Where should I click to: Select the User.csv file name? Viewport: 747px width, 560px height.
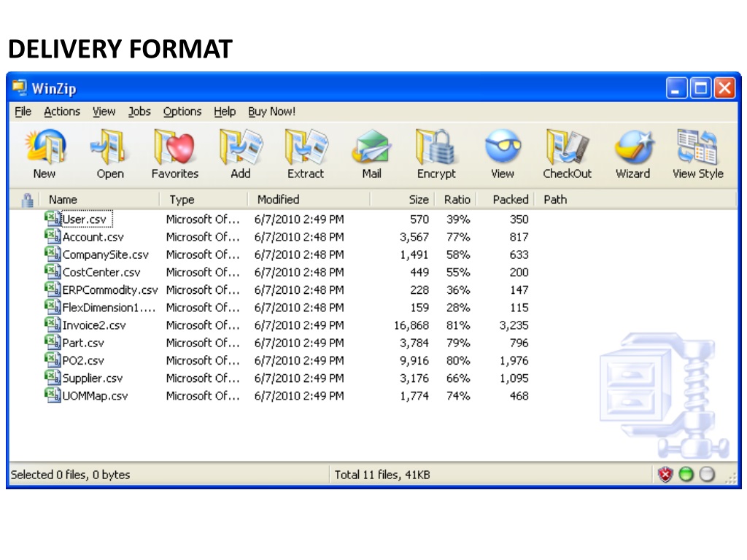pyautogui.click(x=85, y=219)
